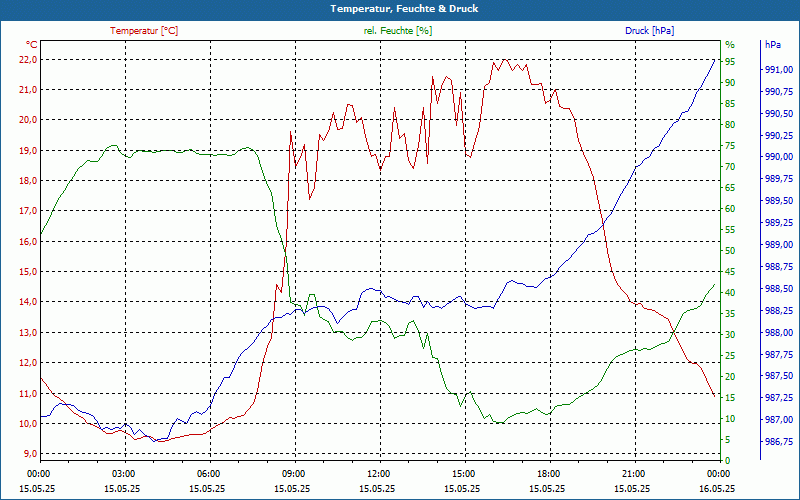
Task: Click pressure axis value '989,00'
Action: pyautogui.click(x=779, y=244)
